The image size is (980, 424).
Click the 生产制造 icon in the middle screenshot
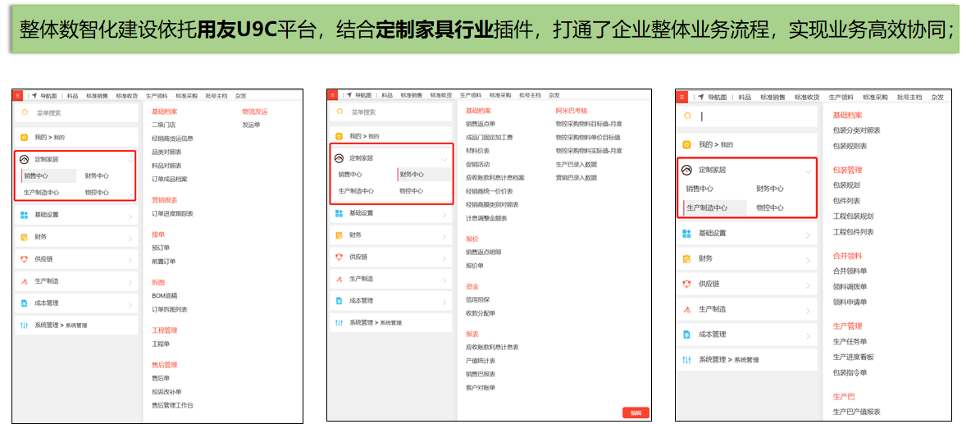pyautogui.click(x=340, y=278)
